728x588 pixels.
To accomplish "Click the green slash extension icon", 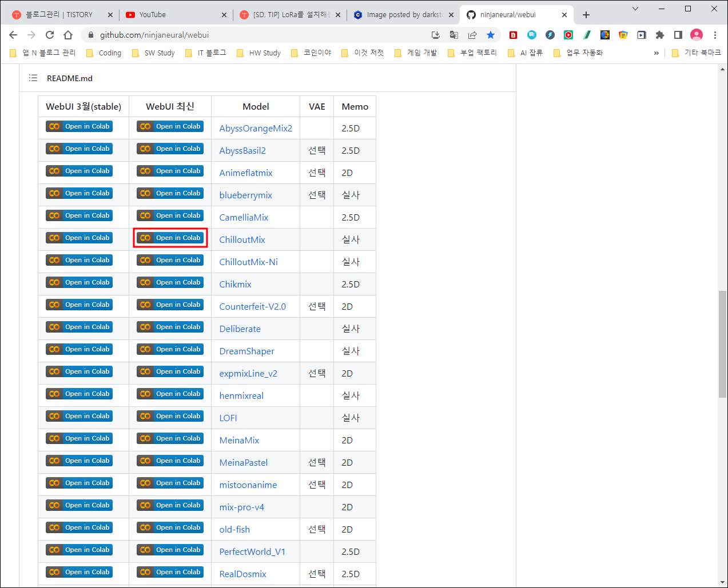I will [587, 35].
